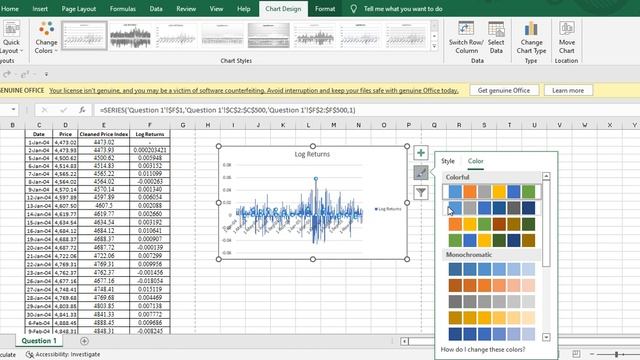Image resolution: width=640 pixels, height=360 pixels.
Task: Click the Learn more button
Action: [568, 90]
